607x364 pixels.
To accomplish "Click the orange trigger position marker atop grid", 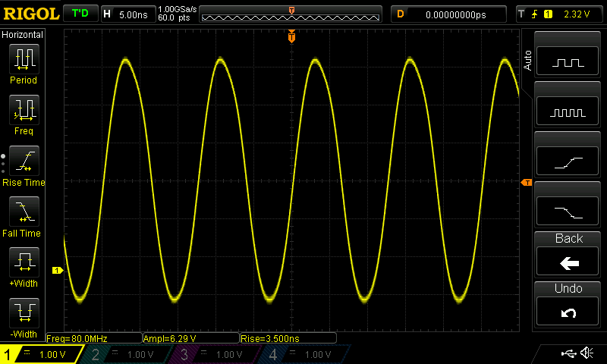I will point(291,36).
